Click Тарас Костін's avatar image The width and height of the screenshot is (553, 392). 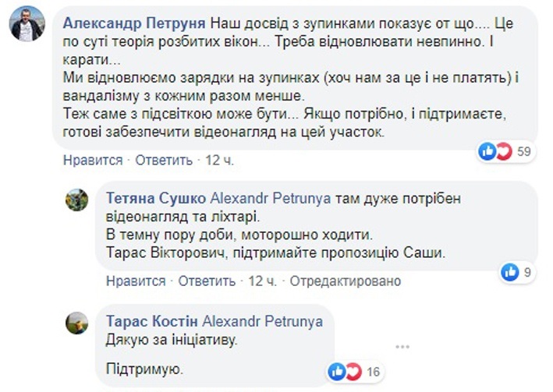[76, 322]
